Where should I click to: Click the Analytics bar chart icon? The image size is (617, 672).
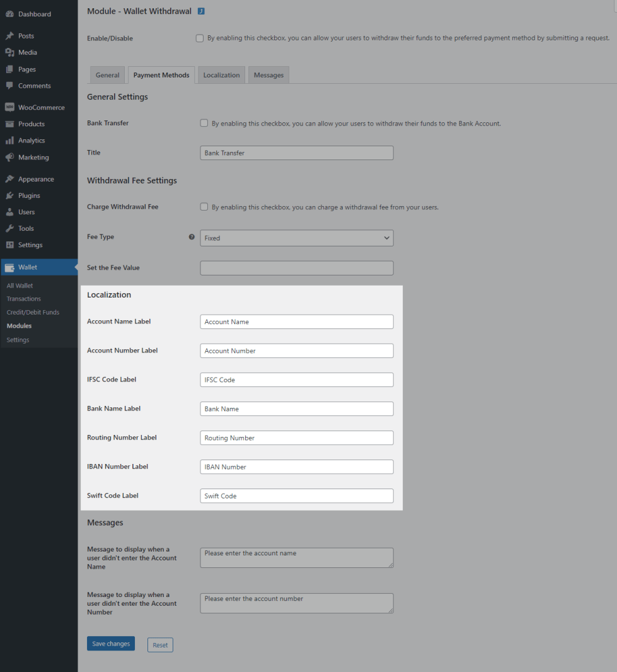(9, 141)
